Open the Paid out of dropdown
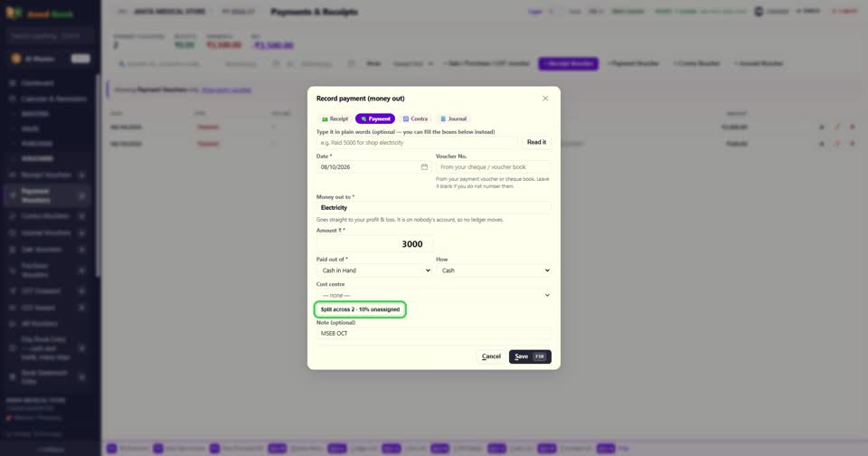The image size is (868, 456). [x=374, y=271]
